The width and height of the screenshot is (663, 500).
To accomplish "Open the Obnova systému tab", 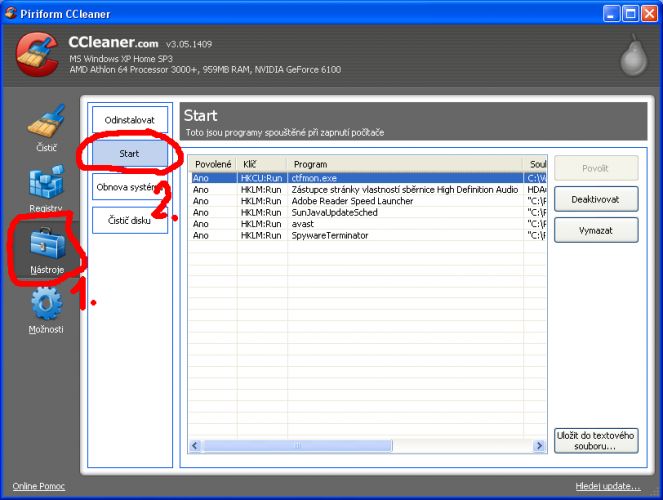I will point(130,187).
